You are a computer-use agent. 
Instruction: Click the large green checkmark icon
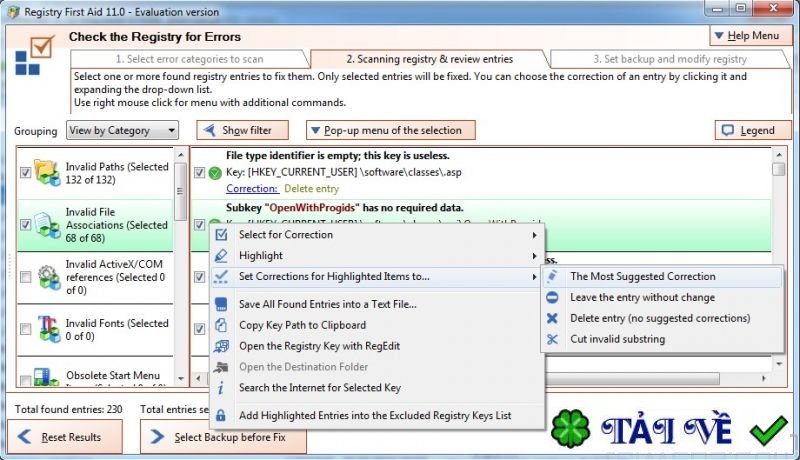pos(769,430)
